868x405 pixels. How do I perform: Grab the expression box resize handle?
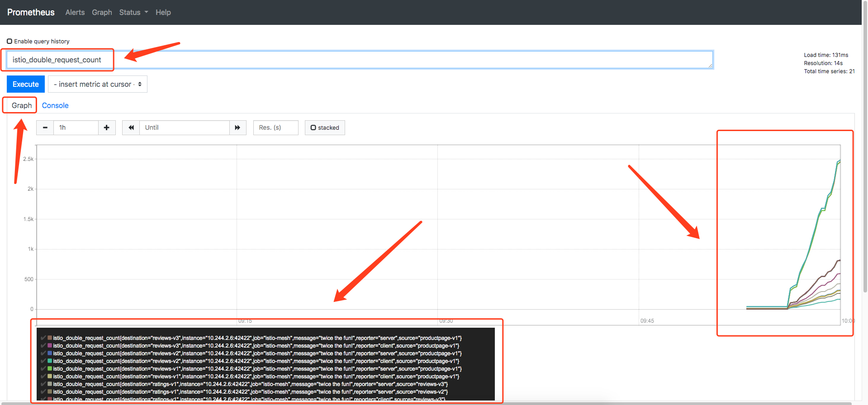(x=710, y=66)
